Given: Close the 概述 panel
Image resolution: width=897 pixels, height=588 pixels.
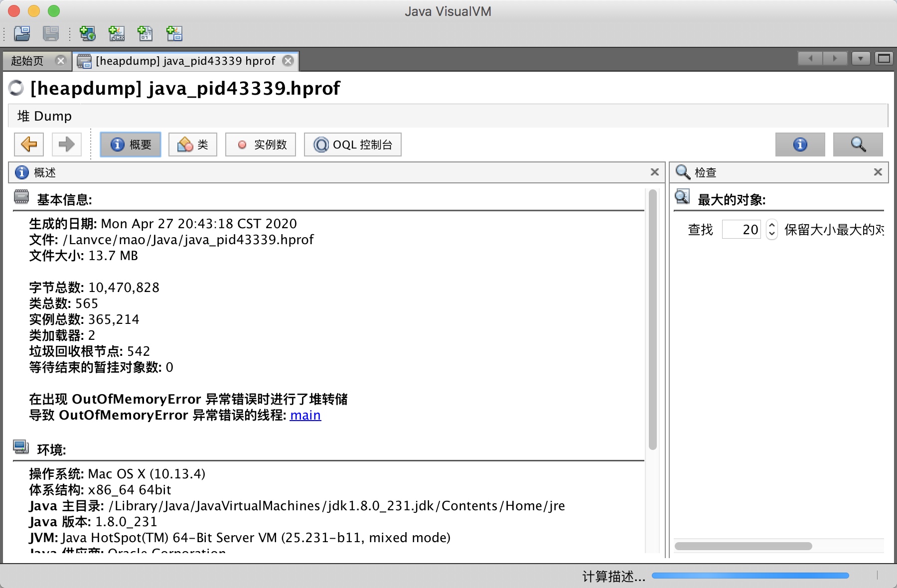Looking at the screenshot, I should coord(655,172).
